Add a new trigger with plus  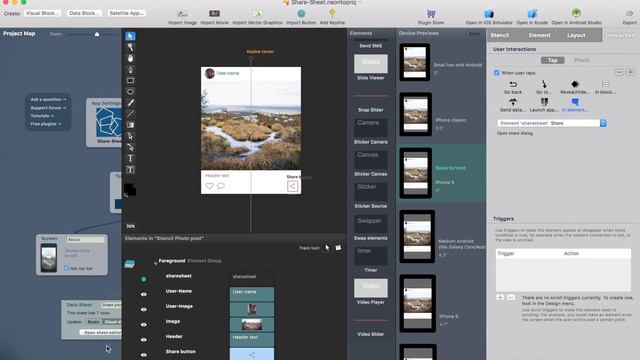500,298
